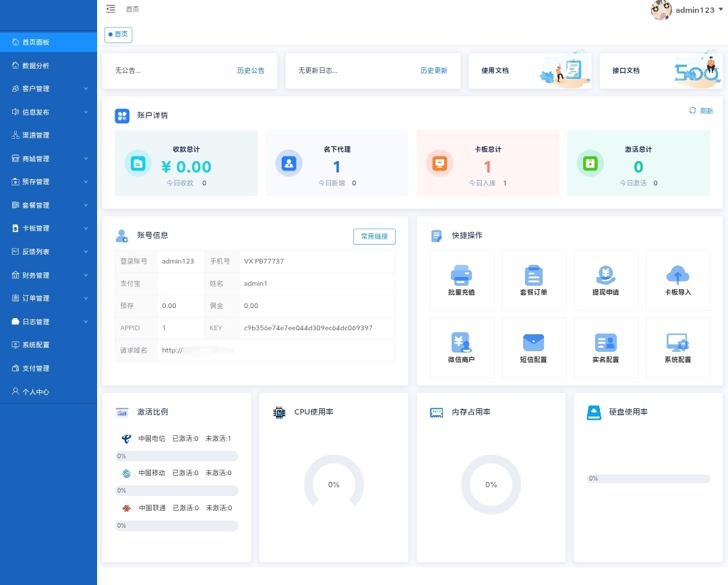
Task: Click the 账户详情 header icon
Action: 122,116
